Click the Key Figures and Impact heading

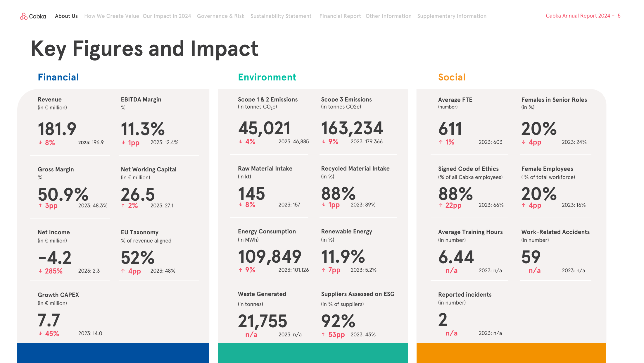[144, 49]
